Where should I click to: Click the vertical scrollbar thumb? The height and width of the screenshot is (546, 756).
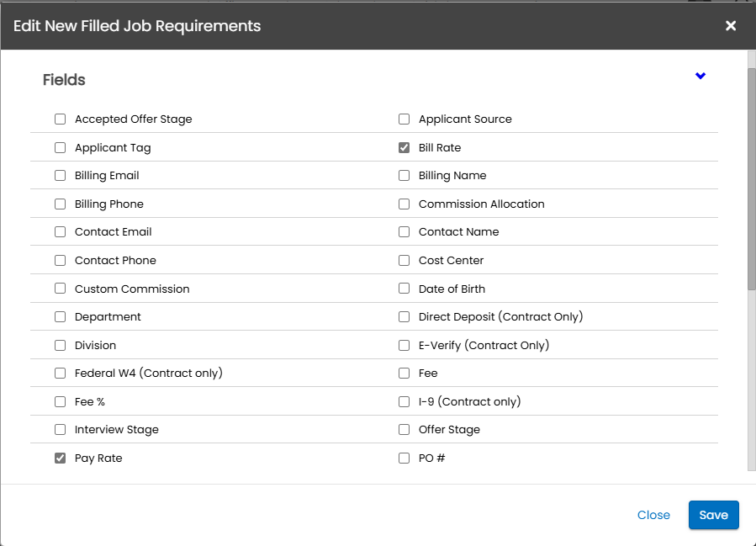pyautogui.click(x=751, y=177)
